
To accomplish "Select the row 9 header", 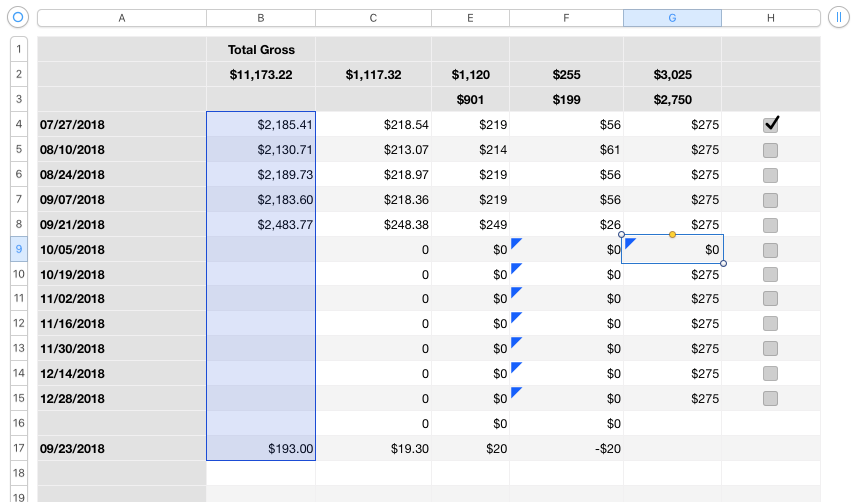I will coord(19,249).
